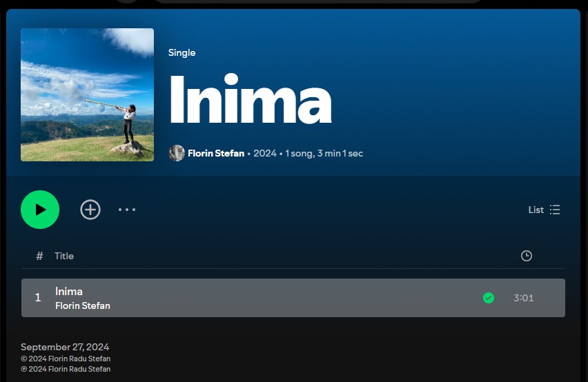The width and height of the screenshot is (588, 382).
Task: Click the 3:01 track duration
Action: [523, 298]
